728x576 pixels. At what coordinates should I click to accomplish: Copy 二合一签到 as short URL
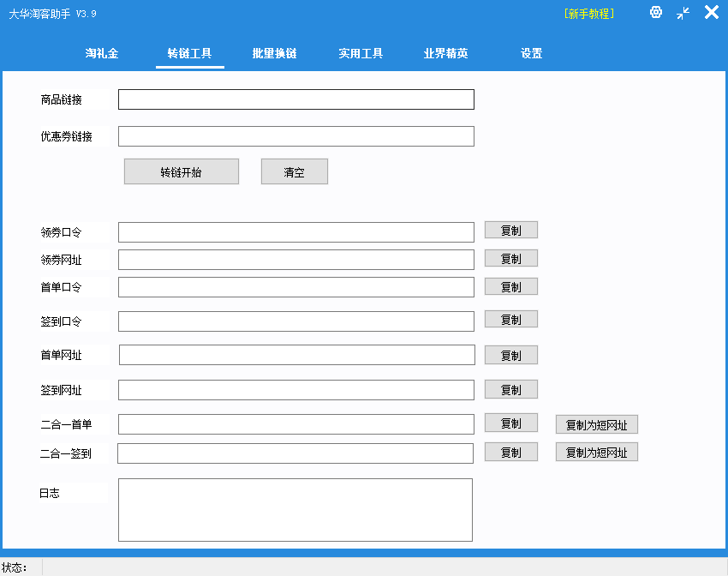[597, 452]
